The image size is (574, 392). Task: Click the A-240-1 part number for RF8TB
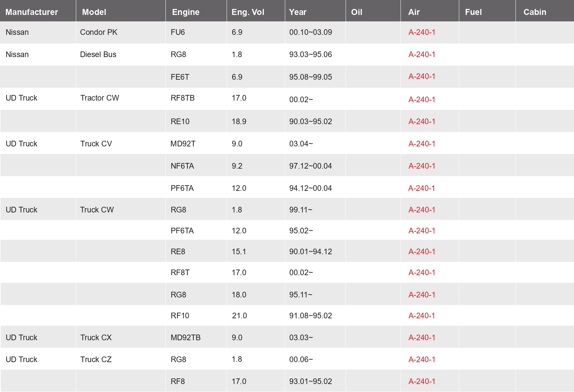click(x=422, y=100)
